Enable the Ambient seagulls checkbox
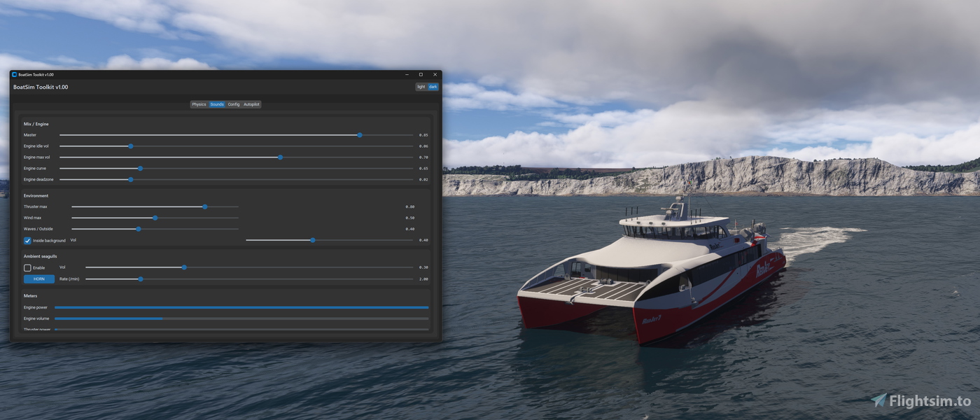The height and width of the screenshot is (420, 980). [26, 267]
